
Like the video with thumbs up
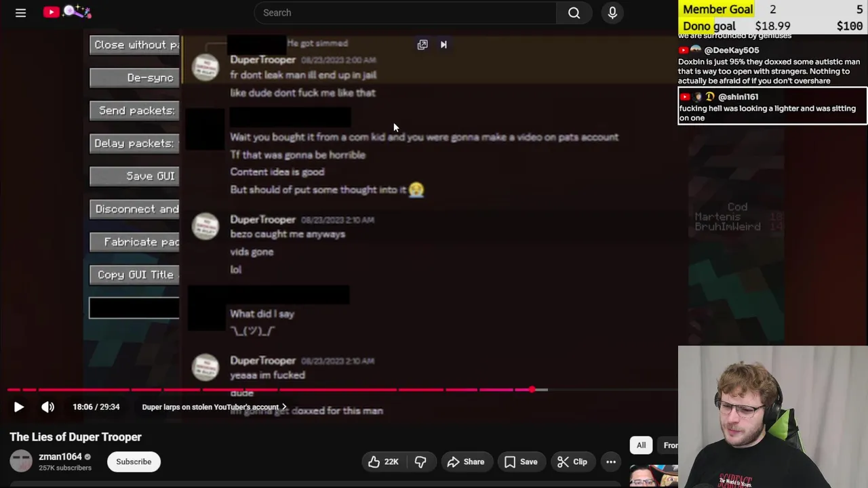point(383,462)
